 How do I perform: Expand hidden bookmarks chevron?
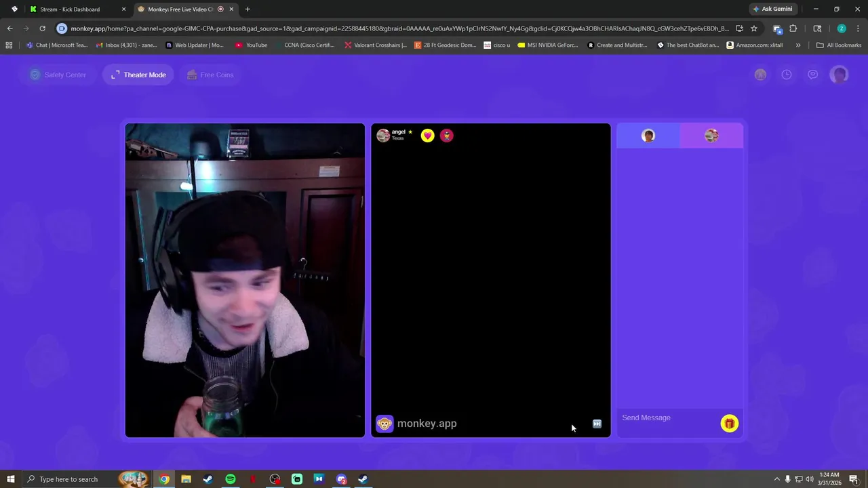(x=798, y=45)
